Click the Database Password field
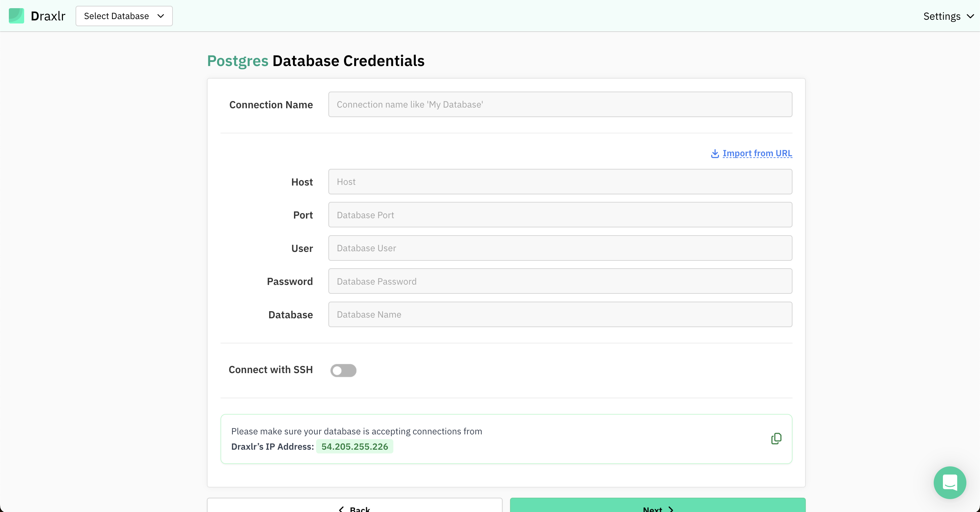Screen dimensions: 980x512 click(x=560, y=281)
